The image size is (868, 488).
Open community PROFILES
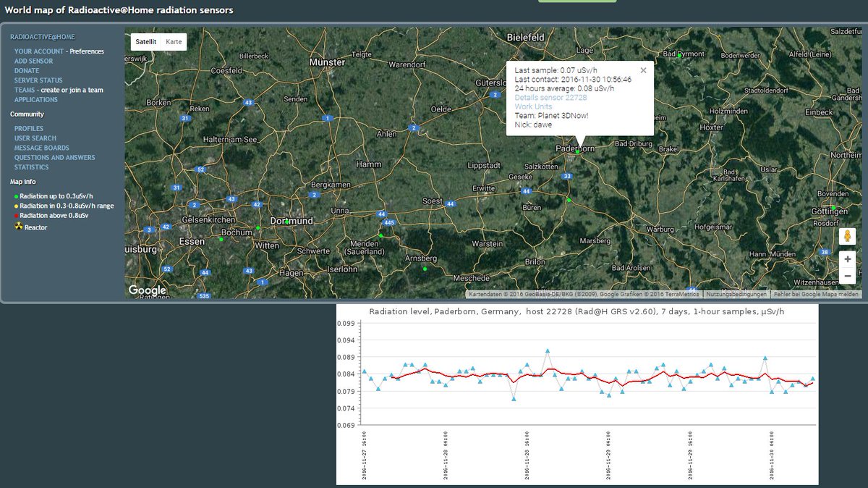[x=29, y=129]
